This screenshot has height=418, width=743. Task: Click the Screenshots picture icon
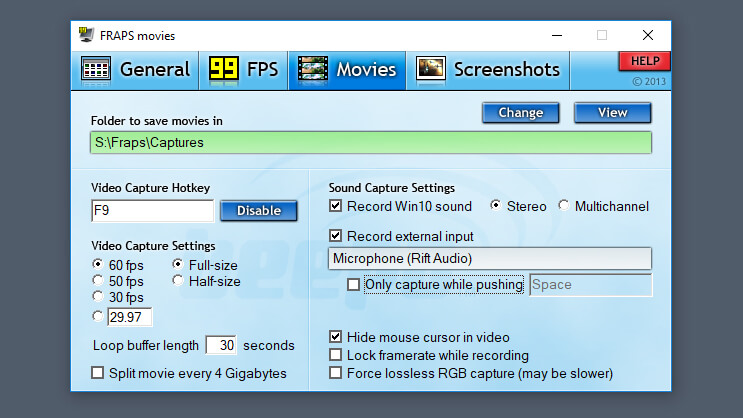tap(431, 69)
